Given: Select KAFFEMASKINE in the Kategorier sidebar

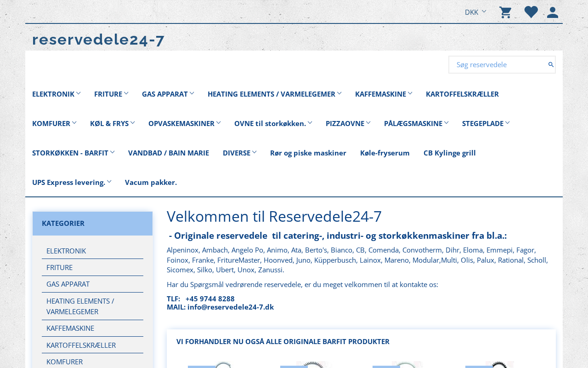Looking at the screenshot, I should click(x=92, y=328).
